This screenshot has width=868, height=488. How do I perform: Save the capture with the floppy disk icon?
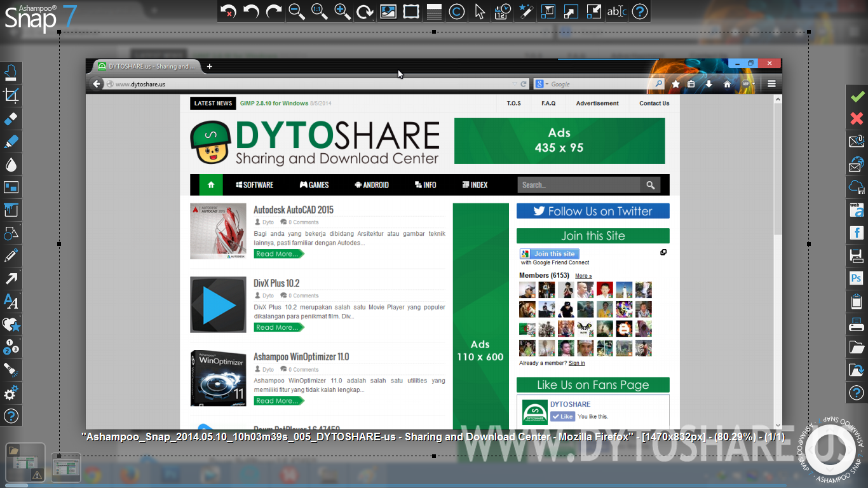[857, 256]
